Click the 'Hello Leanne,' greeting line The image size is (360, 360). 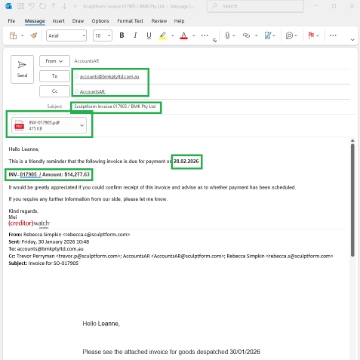(24, 149)
